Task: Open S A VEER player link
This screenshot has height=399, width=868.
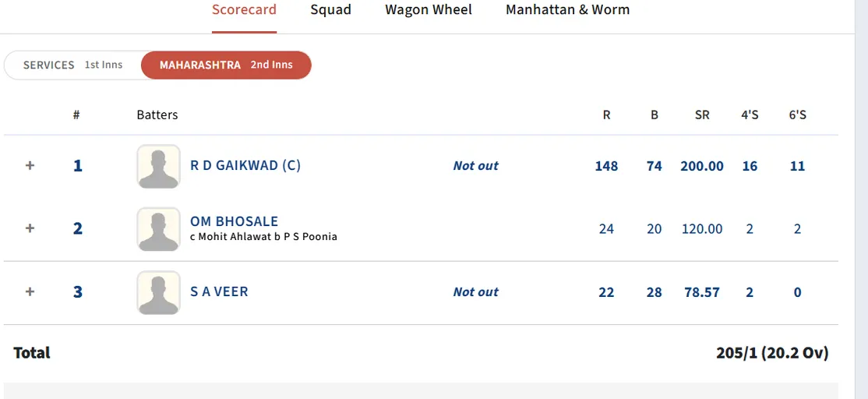Action: [x=219, y=291]
